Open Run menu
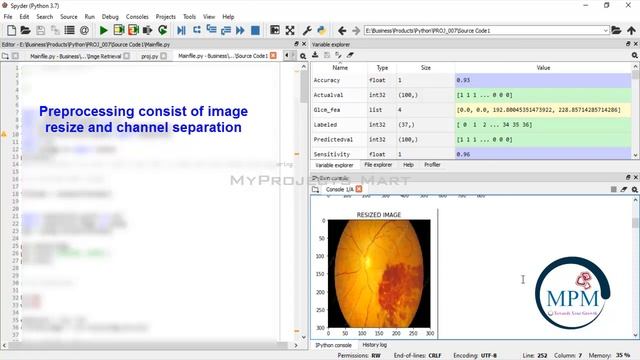640x360 pixels. pyautogui.click(x=89, y=17)
